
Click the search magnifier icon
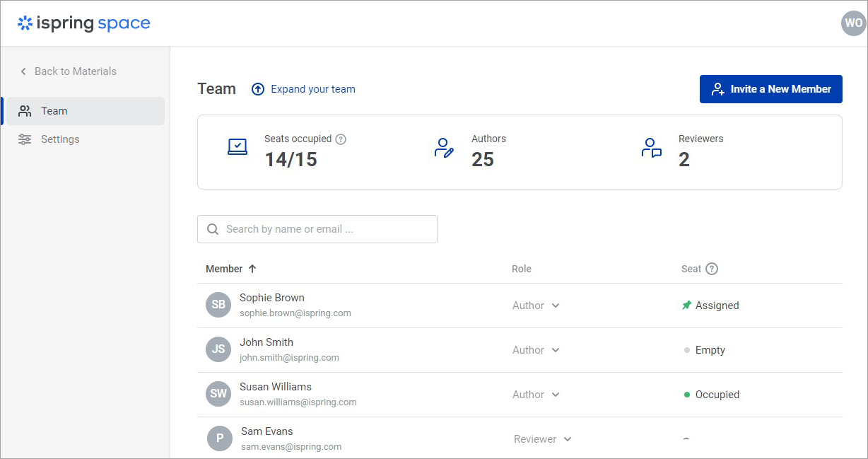pos(212,229)
